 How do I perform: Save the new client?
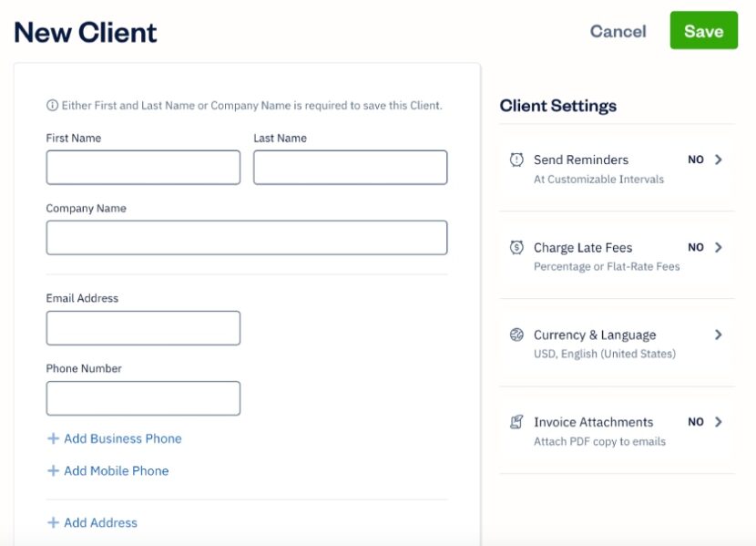click(703, 31)
